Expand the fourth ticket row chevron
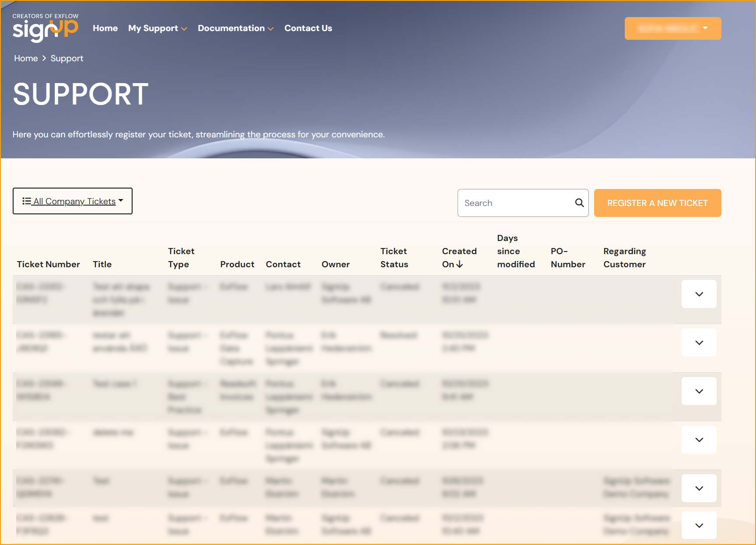This screenshot has height=545, width=756. tap(699, 440)
